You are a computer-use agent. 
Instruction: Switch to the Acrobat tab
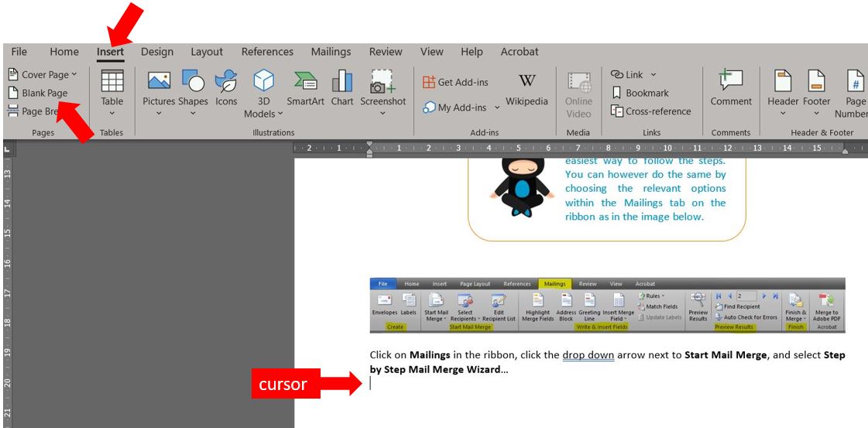click(x=520, y=51)
